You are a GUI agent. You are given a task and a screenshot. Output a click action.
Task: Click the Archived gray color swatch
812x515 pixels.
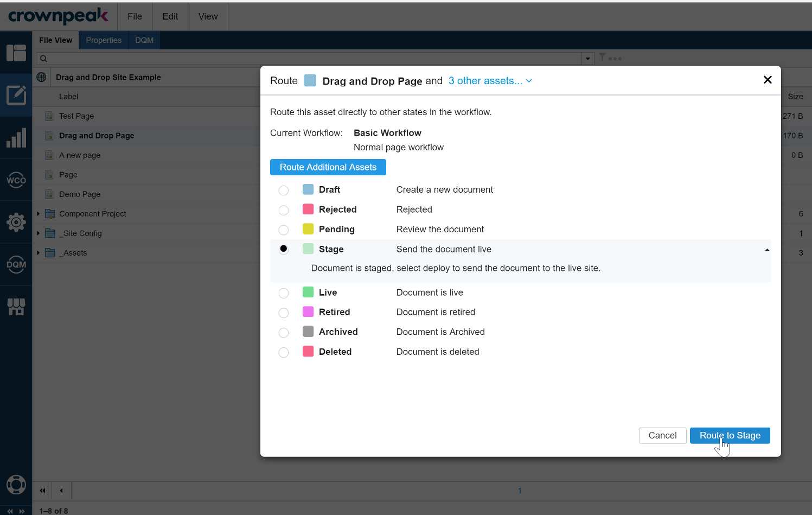[308, 331]
